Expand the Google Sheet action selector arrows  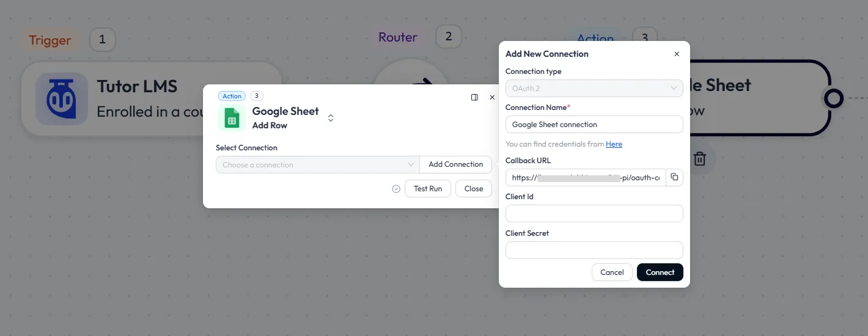331,118
